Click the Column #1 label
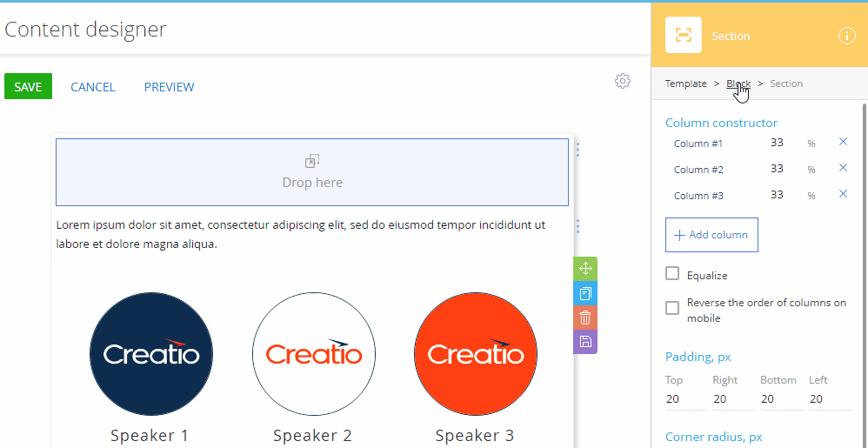Image resolution: width=868 pixels, height=448 pixels. click(698, 144)
